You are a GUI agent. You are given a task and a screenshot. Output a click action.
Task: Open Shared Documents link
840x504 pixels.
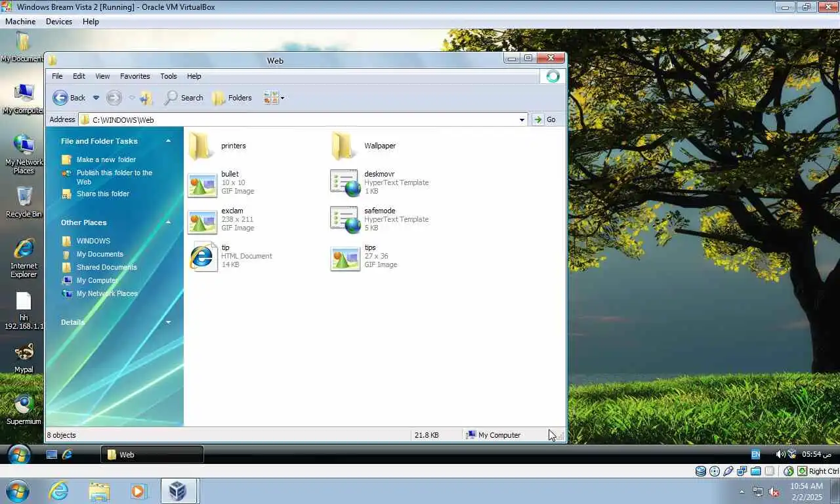[100, 267]
